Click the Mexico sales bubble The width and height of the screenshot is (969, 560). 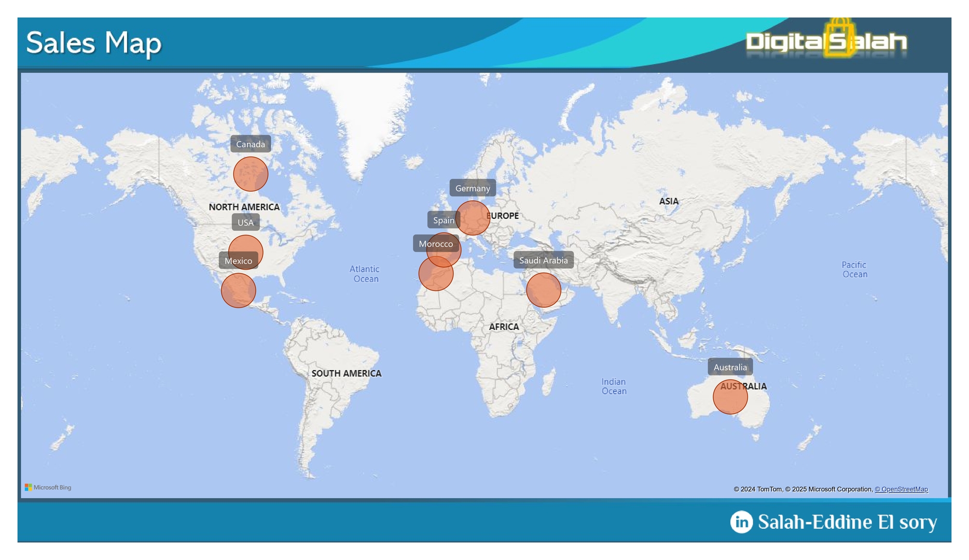(238, 291)
